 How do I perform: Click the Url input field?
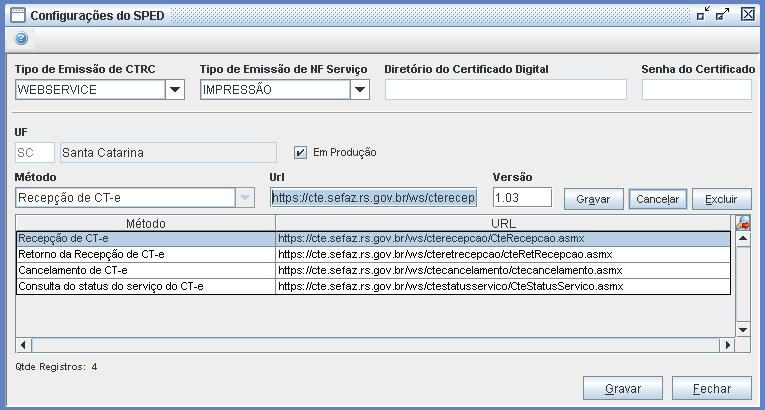[x=374, y=198]
